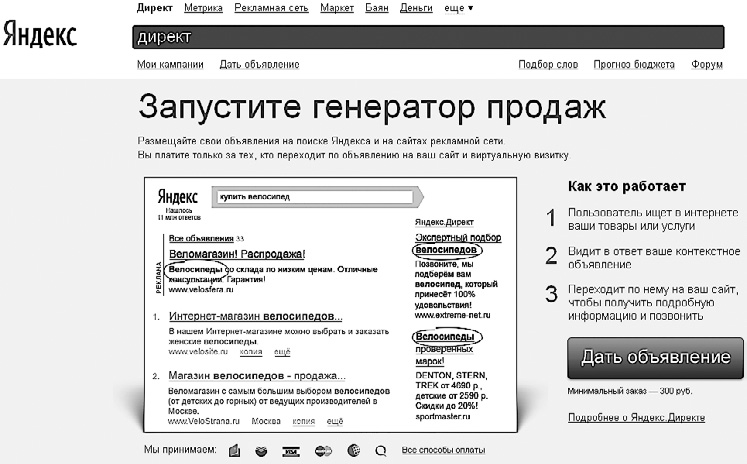Click the 'Как это работает' heading
Viewport: 747px width, 464px height.
626,186
